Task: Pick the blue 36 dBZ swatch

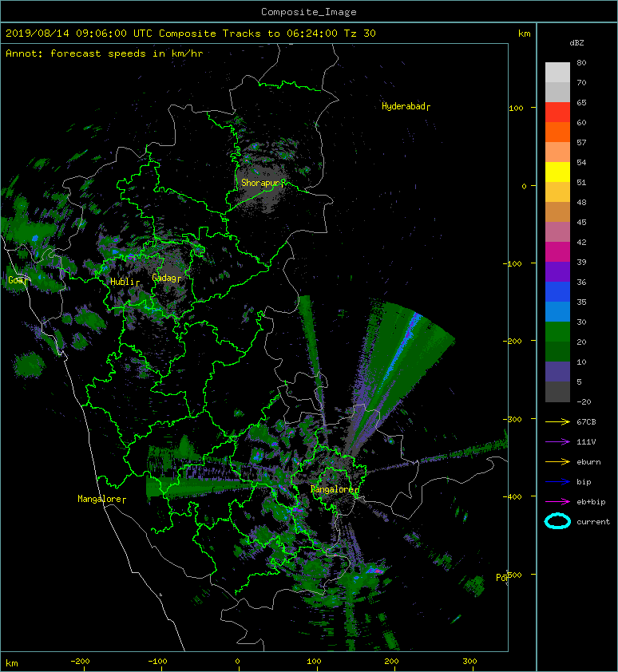Action: 557,291
